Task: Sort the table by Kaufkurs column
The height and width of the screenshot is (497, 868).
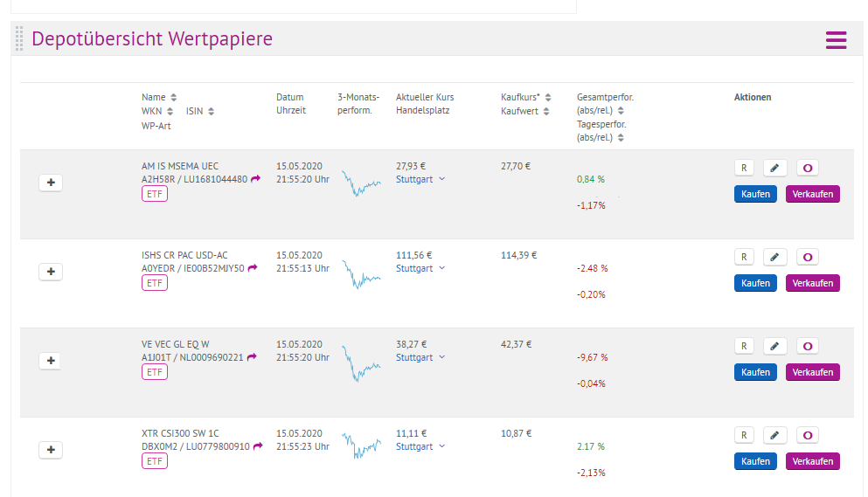Action: pyautogui.click(x=547, y=97)
